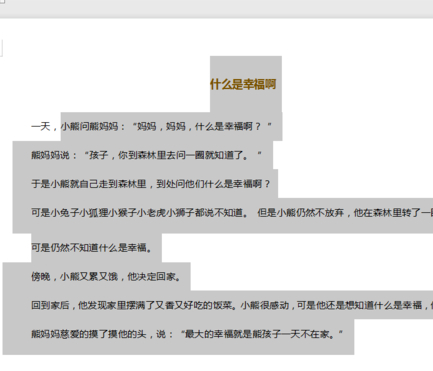Click the line starting 于是小熊就自己走到森林里
The width and height of the screenshot is (433, 371).
151,184
